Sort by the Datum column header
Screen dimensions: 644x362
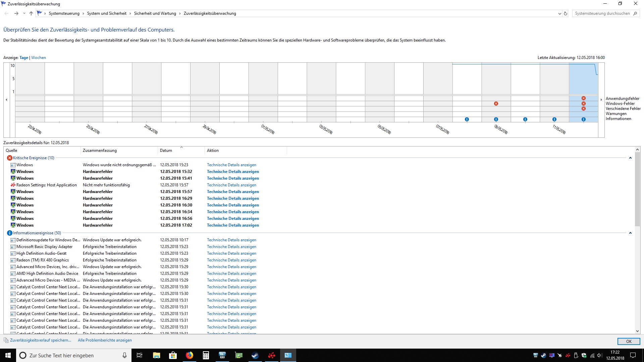181,150
